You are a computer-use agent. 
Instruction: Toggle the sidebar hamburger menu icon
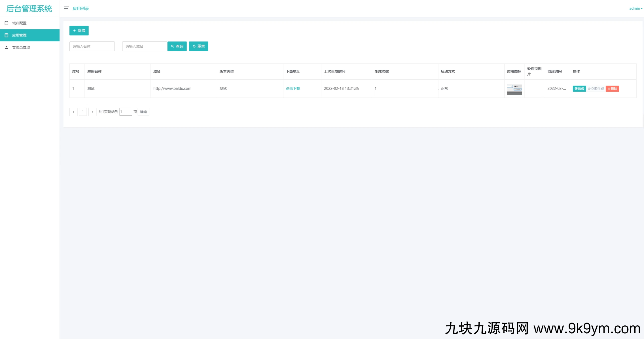click(x=67, y=9)
